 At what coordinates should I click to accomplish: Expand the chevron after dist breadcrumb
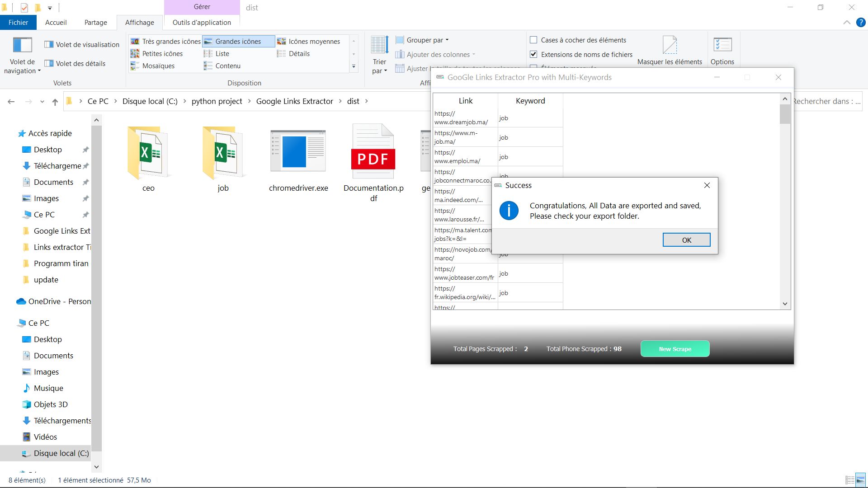366,101
